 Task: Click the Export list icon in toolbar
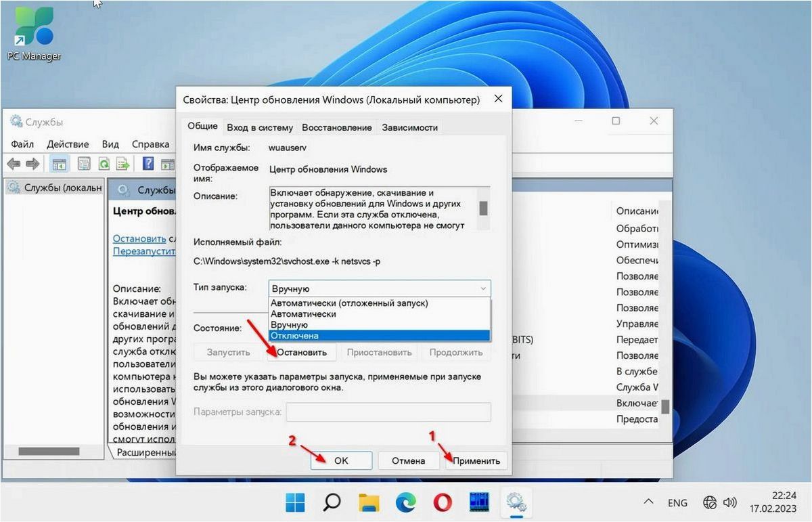pos(122,164)
